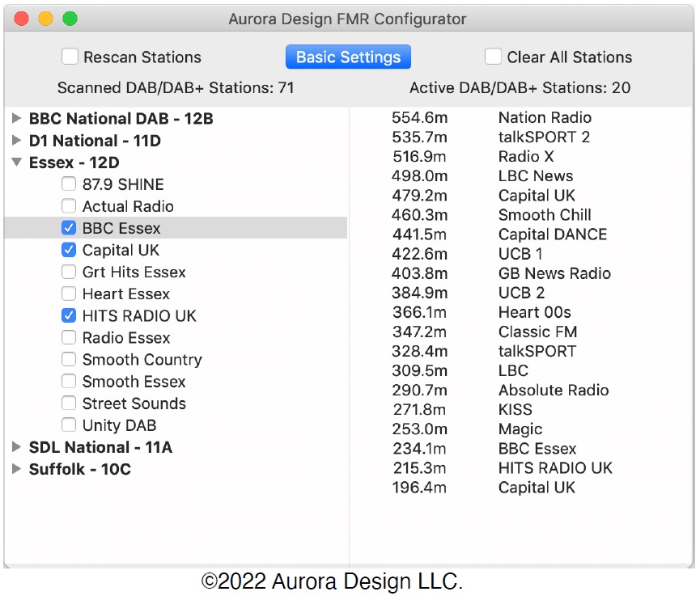The width and height of the screenshot is (700, 600).
Task: Enable the Unity DAB checkbox
Action: tap(68, 425)
